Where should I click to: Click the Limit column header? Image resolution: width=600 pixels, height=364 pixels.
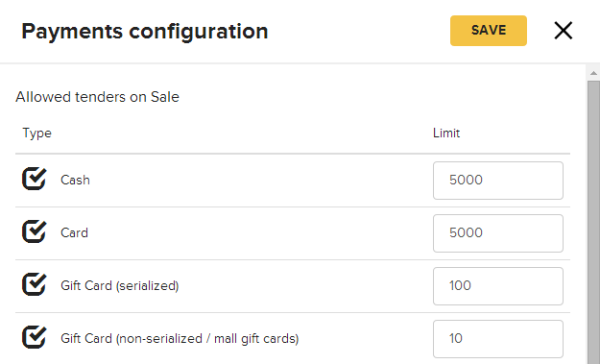tap(446, 133)
